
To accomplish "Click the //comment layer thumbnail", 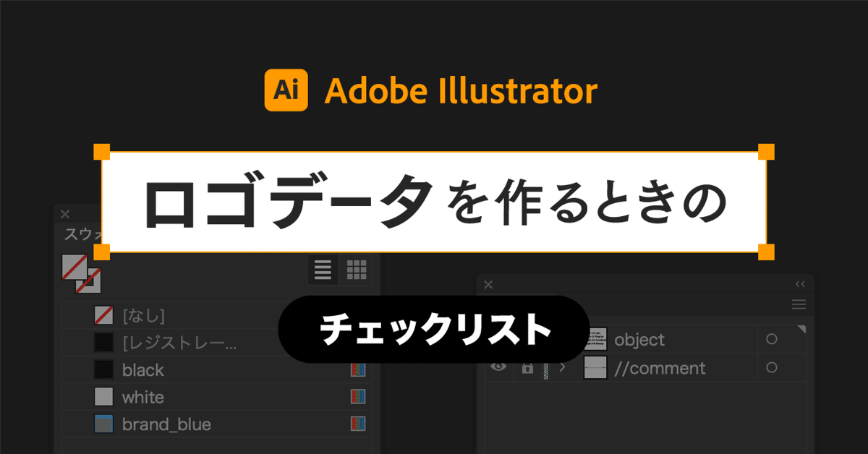I will [x=596, y=367].
